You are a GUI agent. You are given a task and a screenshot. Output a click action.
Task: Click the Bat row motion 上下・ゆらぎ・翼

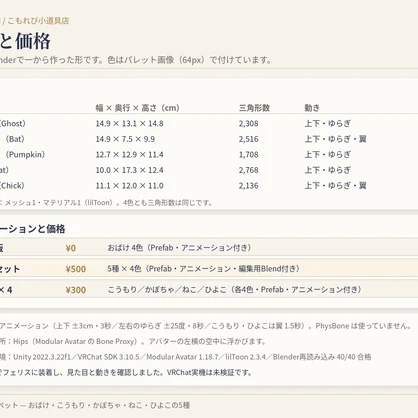(x=335, y=139)
